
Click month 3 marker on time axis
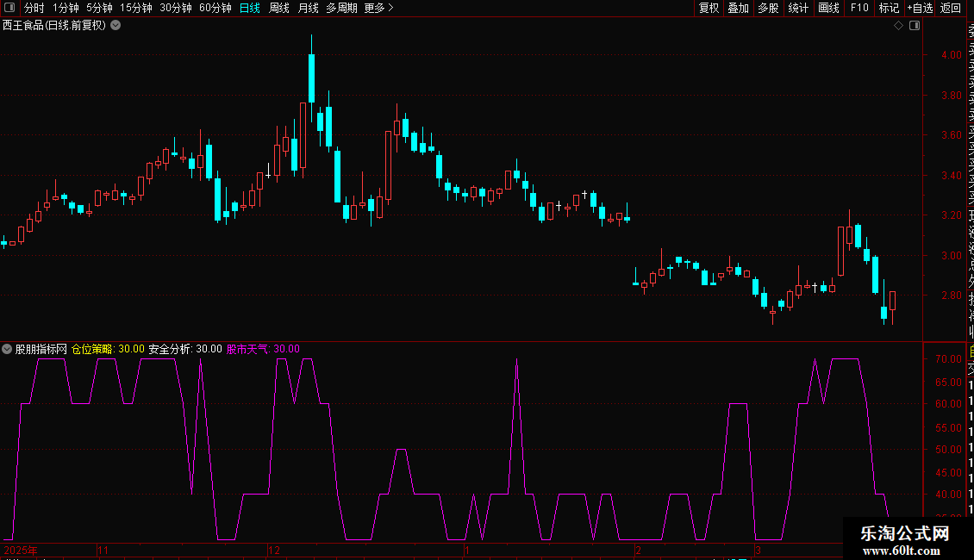coord(758,550)
